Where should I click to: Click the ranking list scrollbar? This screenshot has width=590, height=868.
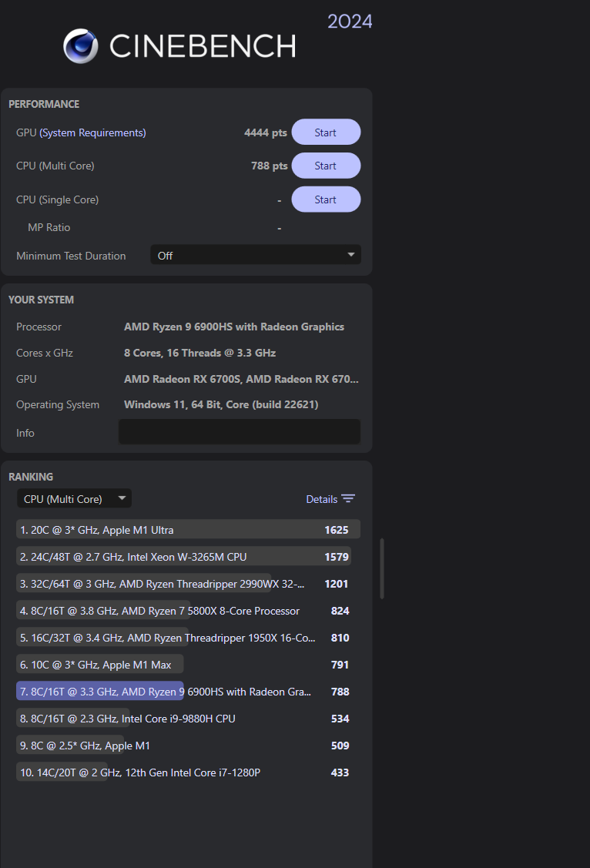[x=382, y=568]
